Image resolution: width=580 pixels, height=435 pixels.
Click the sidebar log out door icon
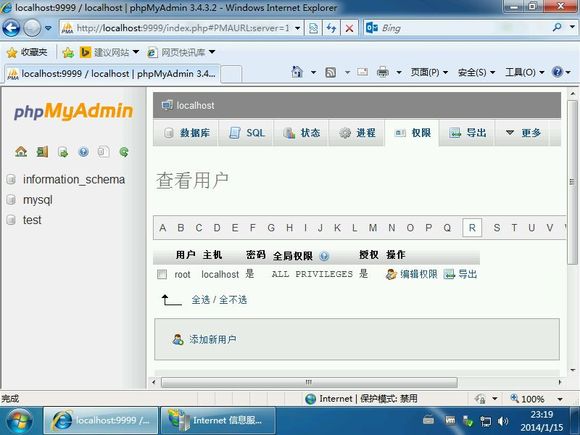pos(42,152)
